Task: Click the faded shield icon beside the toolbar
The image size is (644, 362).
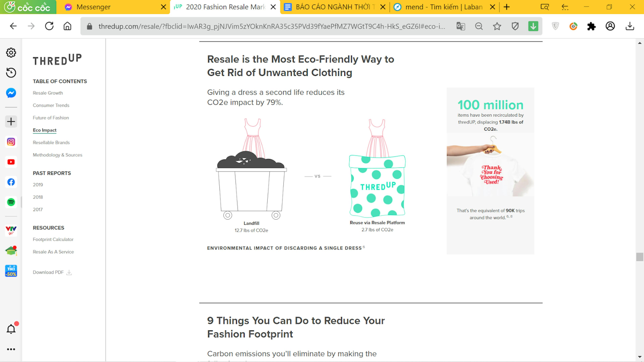Action: (x=555, y=26)
